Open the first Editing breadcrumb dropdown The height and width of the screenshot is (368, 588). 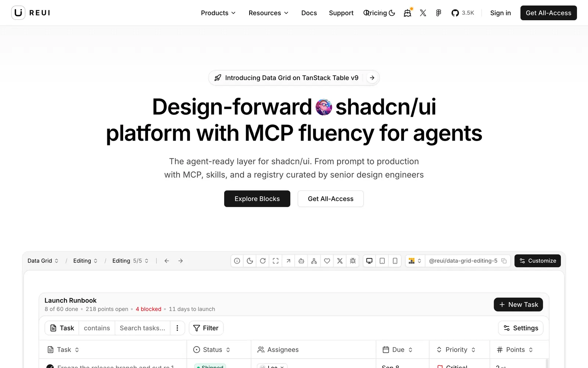point(85,261)
